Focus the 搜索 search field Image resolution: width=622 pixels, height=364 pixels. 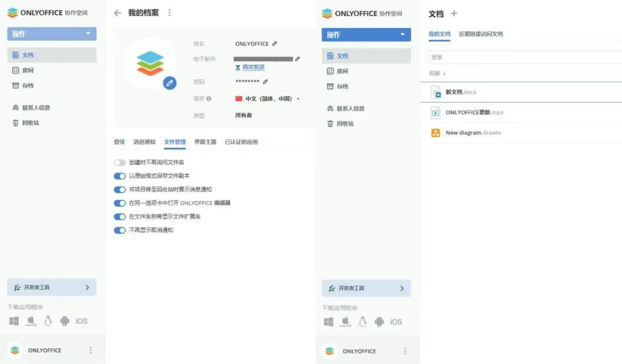pyautogui.click(x=525, y=57)
